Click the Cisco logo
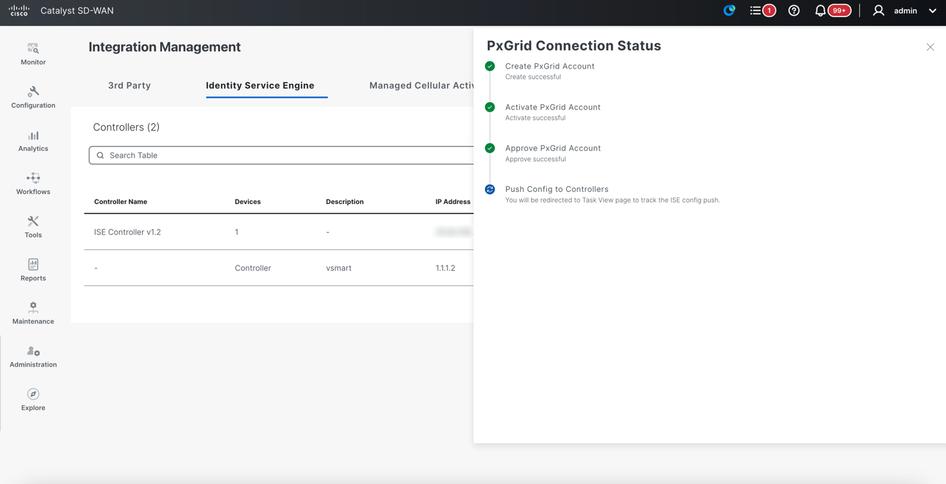 tap(19, 10)
